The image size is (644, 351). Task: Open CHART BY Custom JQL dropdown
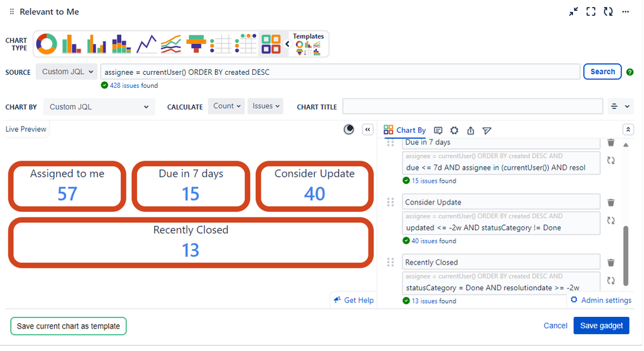click(99, 106)
